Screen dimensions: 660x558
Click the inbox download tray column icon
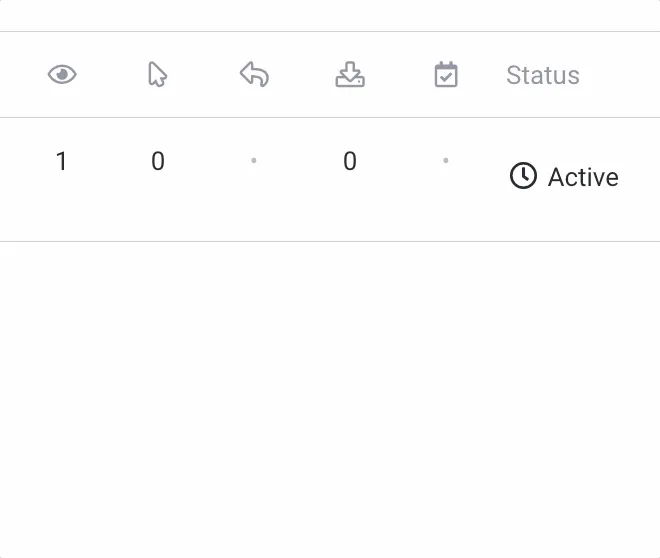[350, 74]
